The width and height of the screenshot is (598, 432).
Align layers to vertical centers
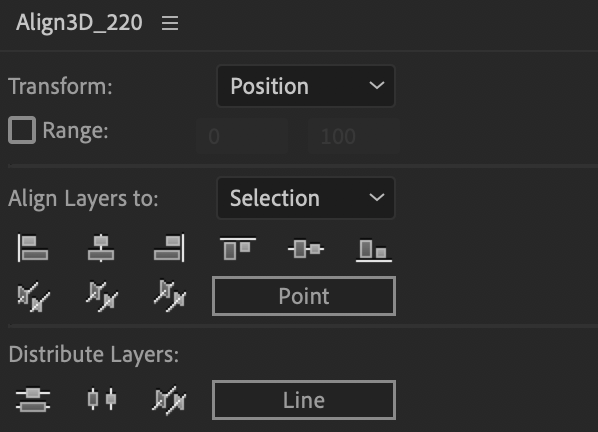pyautogui.click(x=306, y=249)
